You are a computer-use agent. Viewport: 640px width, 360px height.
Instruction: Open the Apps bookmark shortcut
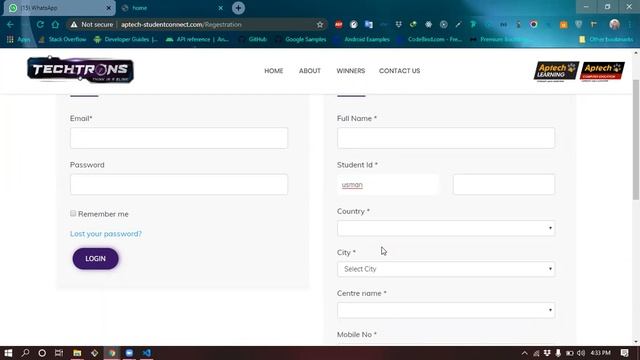[x=19, y=39]
